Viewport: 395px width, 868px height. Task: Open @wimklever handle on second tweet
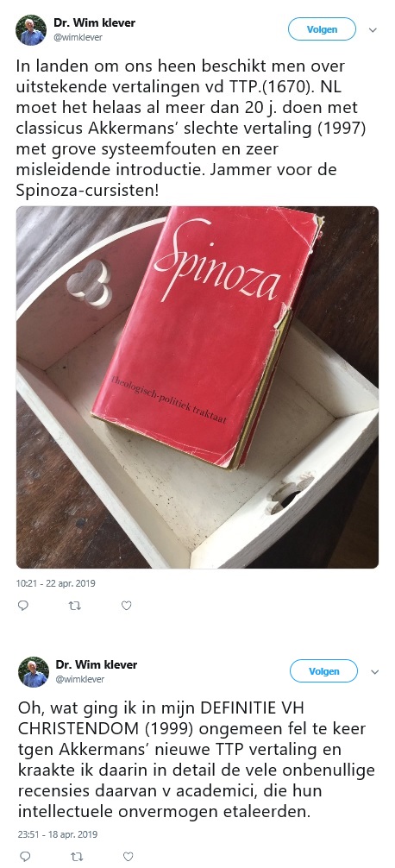coord(79,679)
